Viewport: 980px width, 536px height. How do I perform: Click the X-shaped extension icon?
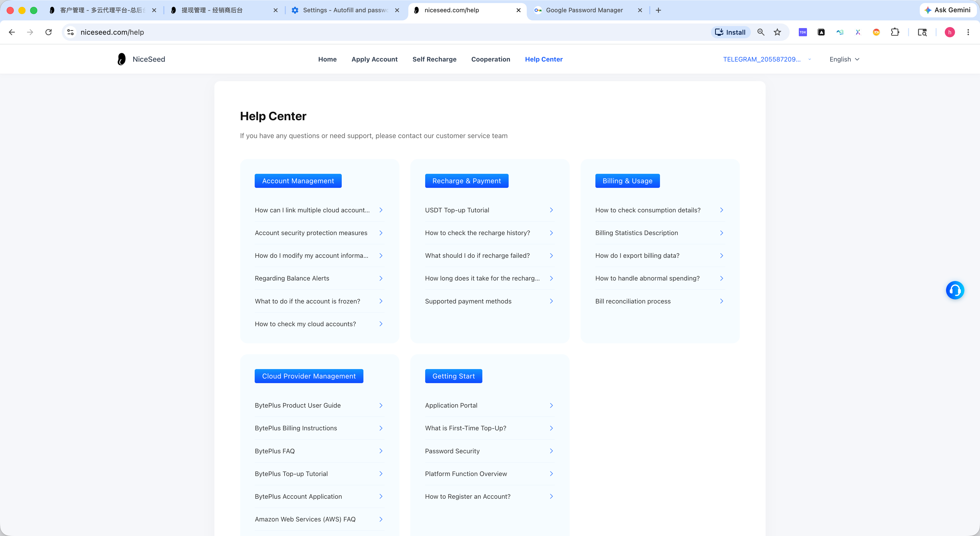tap(858, 32)
